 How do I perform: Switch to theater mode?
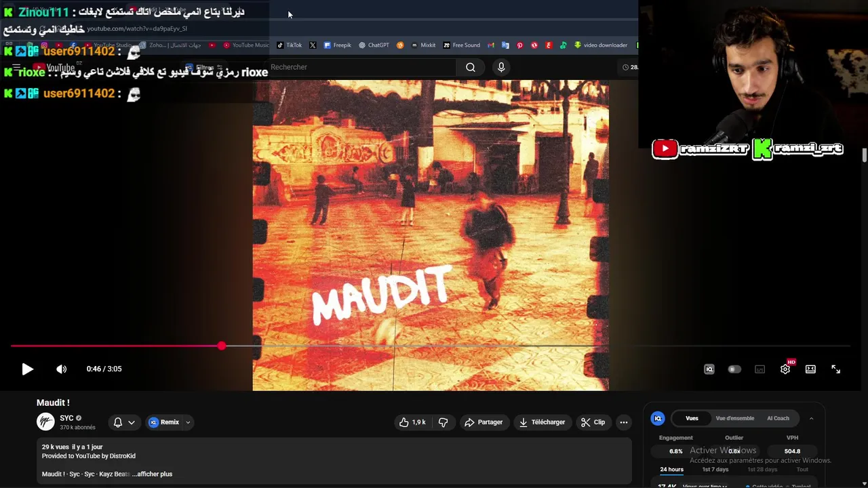pyautogui.click(x=810, y=369)
